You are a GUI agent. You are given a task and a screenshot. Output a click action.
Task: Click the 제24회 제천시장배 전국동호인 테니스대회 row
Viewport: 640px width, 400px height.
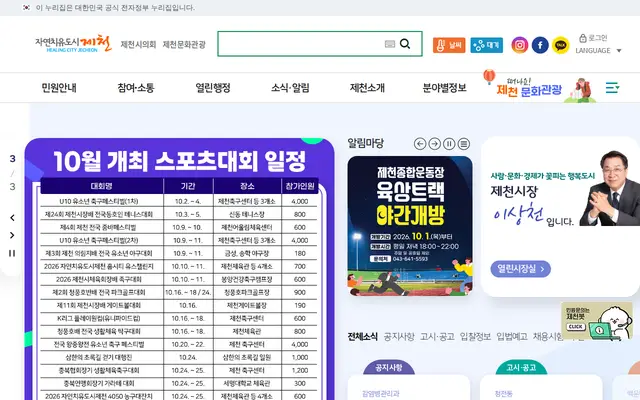coord(179,214)
